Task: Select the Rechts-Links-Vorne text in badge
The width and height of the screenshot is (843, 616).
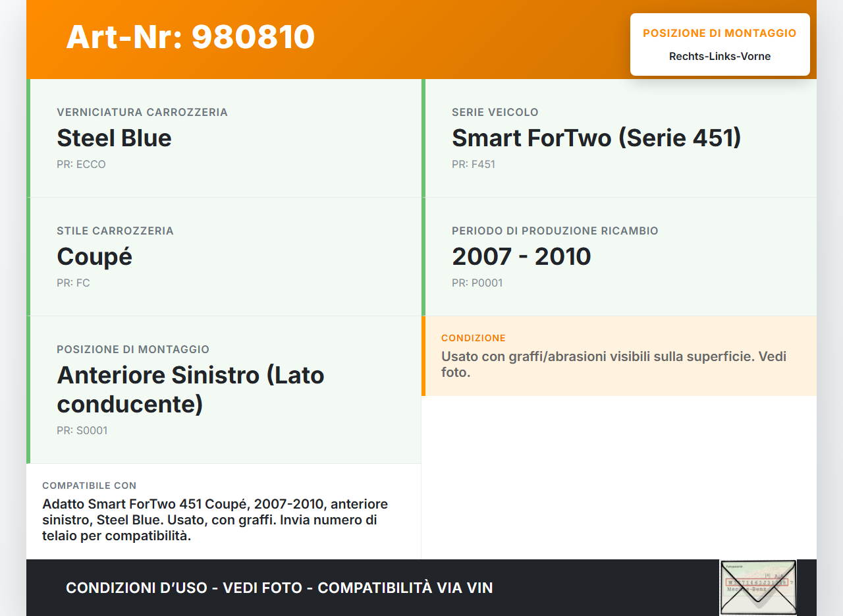Action: [719, 57]
